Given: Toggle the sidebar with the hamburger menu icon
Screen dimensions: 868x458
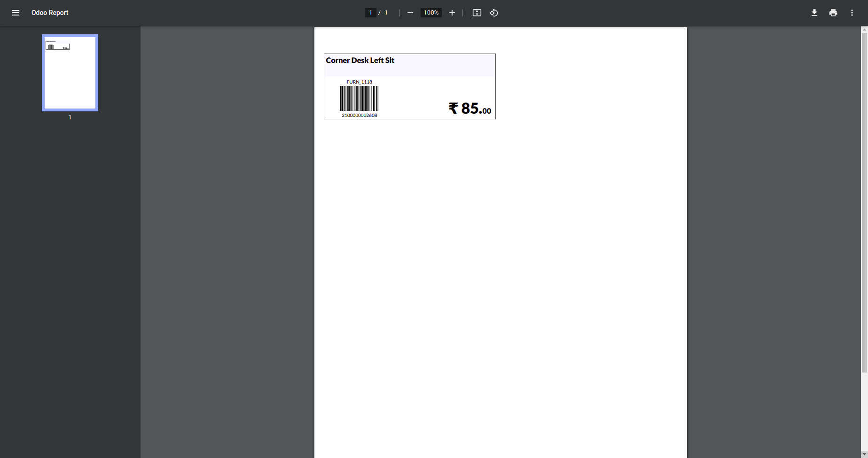Looking at the screenshot, I should pos(16,13).
